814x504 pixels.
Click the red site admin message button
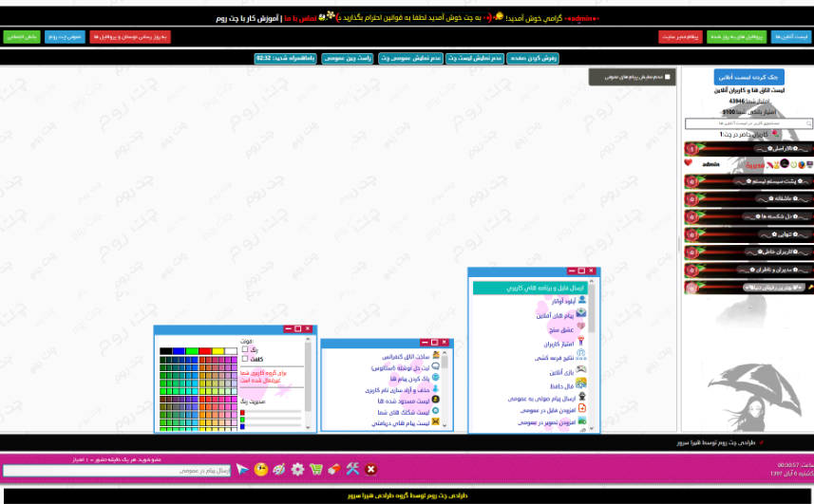click(x=680, y=37)
